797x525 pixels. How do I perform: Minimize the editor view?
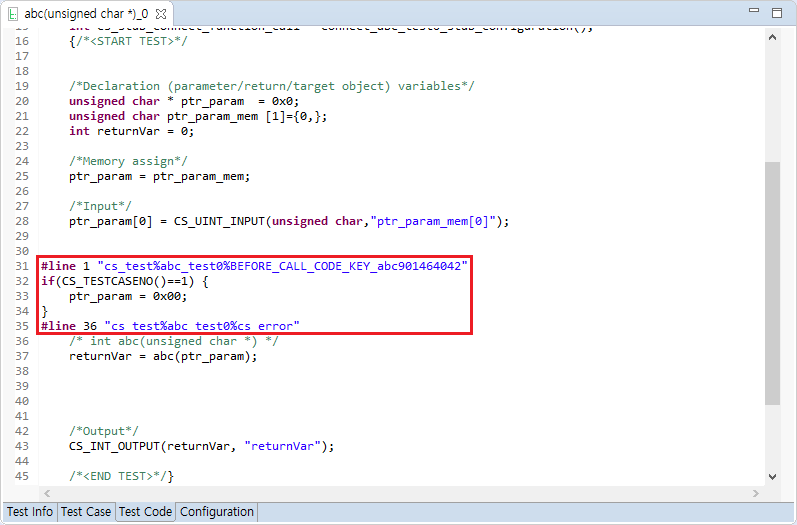[754, 10]
